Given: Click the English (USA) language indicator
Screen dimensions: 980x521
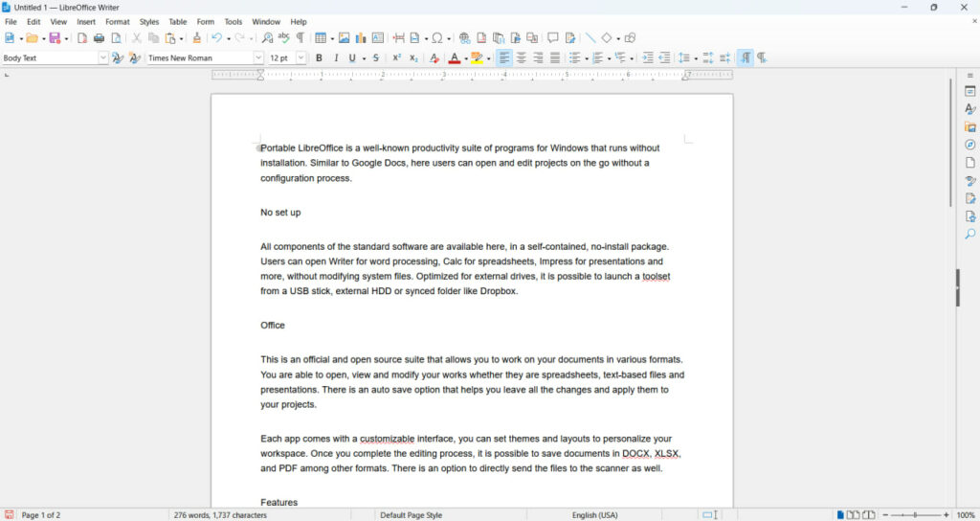Looking at the screenshot, I should click(x=594, y=515).
